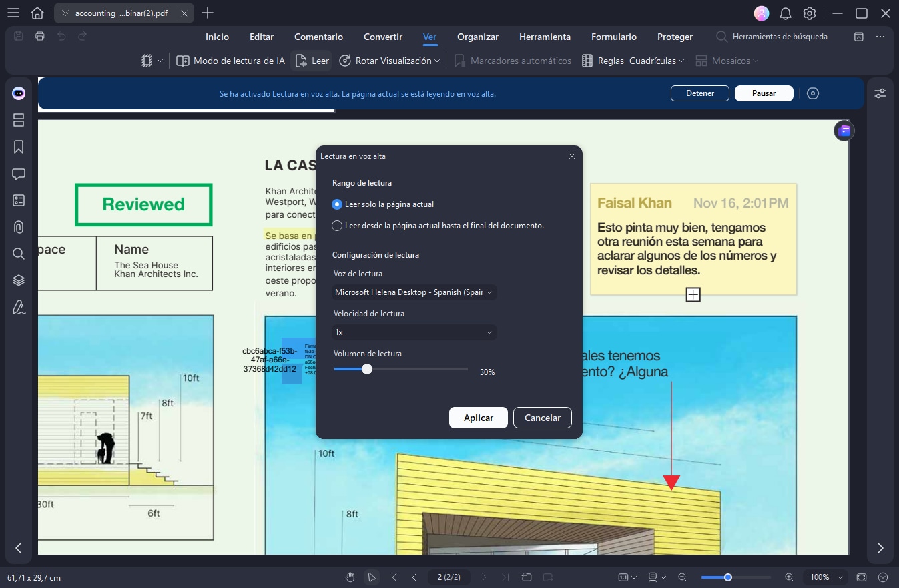Image resolution: width=899 pixels, height=588 pixels.
Task: Select 'Leer solo la página actual' option
Action: point(384,204)
